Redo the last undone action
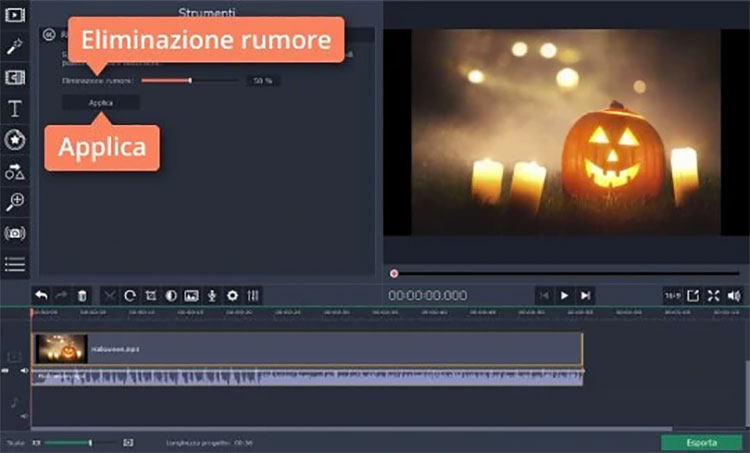750x453 pixels. 61,296
